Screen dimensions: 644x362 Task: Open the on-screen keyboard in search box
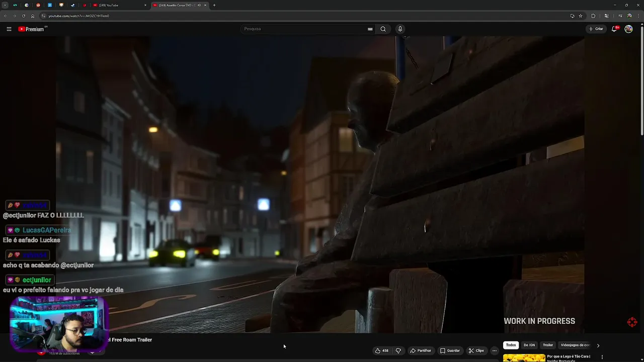(x=370, y=29)
